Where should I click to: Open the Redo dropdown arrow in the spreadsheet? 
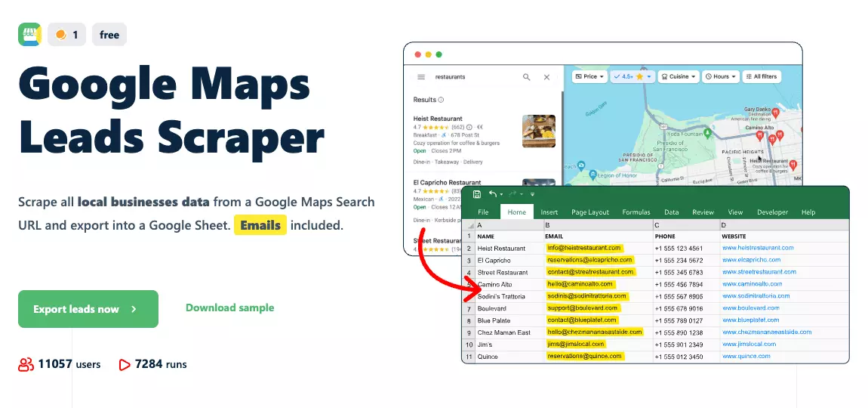(x=522, y=195)
